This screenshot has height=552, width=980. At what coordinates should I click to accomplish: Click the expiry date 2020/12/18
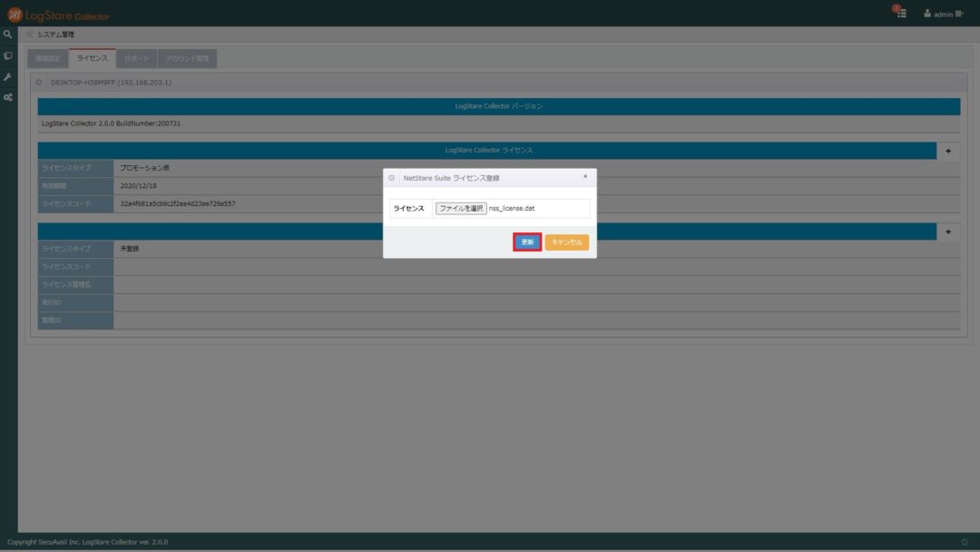point(138,186)
